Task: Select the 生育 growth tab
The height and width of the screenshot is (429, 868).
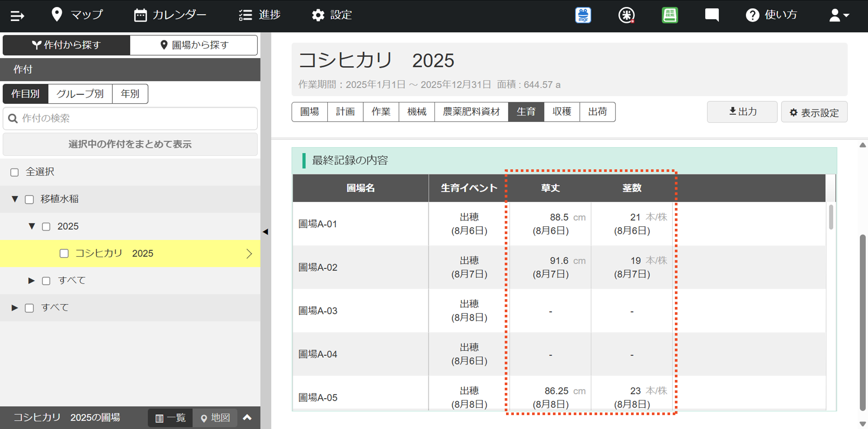Action: [x=526, y=112]
